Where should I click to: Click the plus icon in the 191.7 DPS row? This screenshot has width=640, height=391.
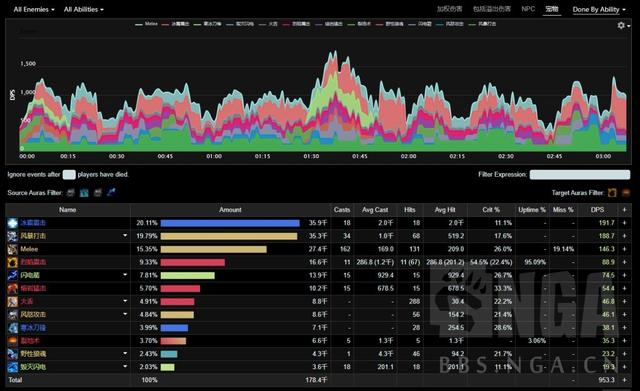coord(624,223)
